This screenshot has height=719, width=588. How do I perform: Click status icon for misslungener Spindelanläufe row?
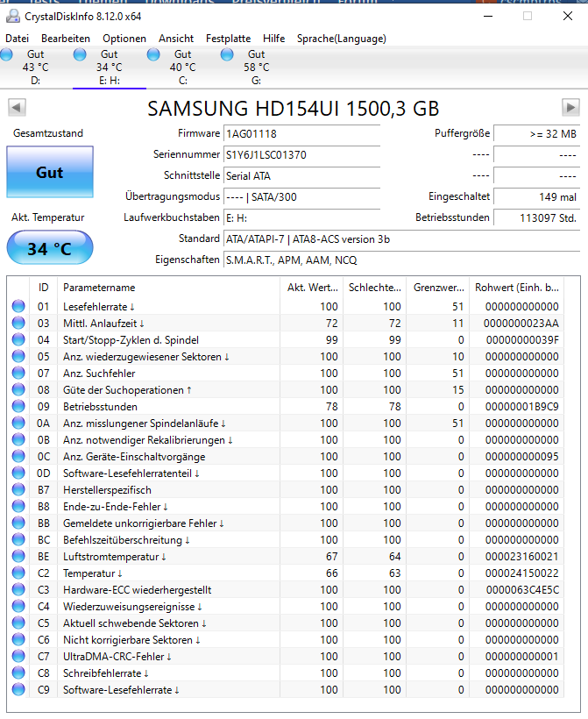18,424
